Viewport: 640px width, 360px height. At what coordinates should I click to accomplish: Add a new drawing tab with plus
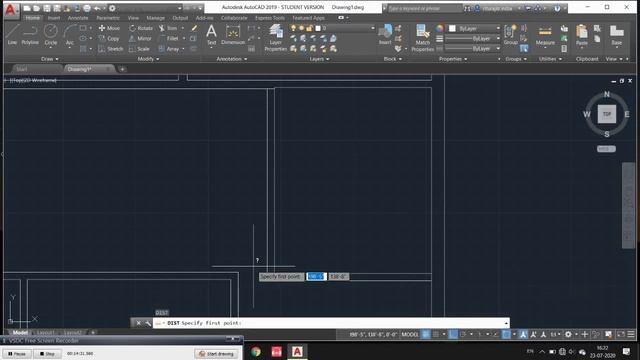point(122,69)
